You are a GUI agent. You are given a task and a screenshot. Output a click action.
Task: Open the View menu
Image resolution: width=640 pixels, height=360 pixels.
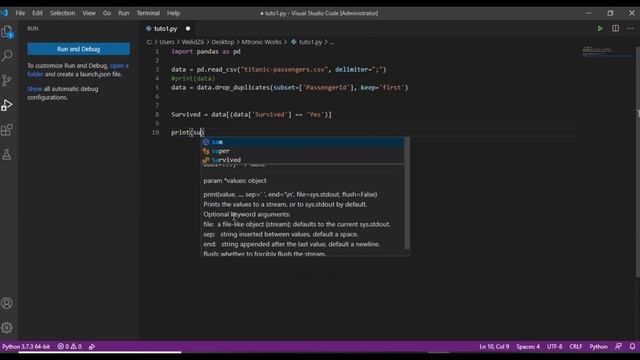point(89,13)
